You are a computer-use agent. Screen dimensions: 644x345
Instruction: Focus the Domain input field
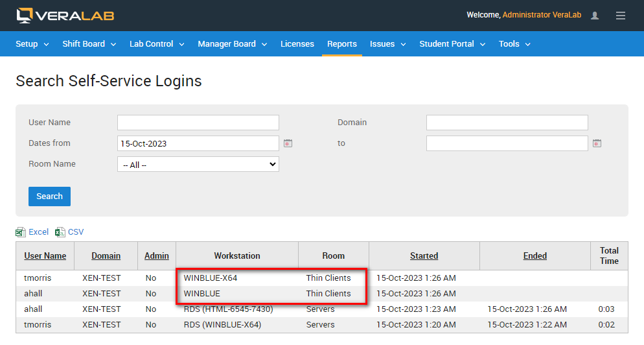(507, 123)
